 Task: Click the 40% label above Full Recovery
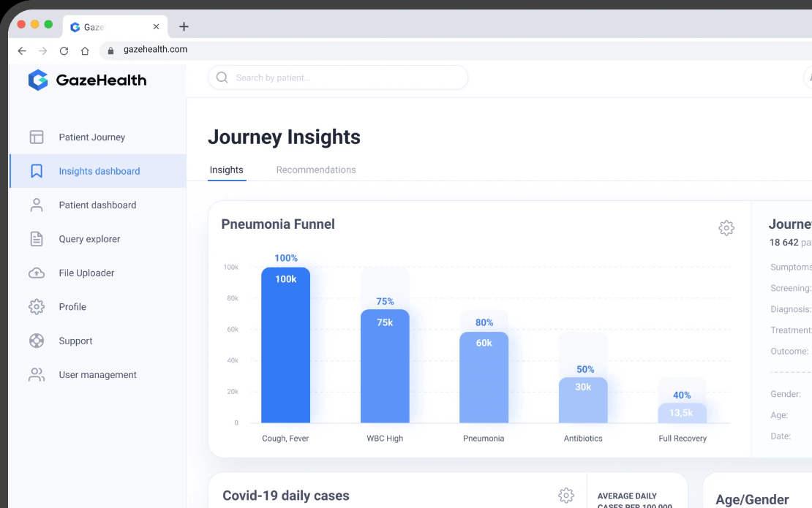(x=682, y=395)
